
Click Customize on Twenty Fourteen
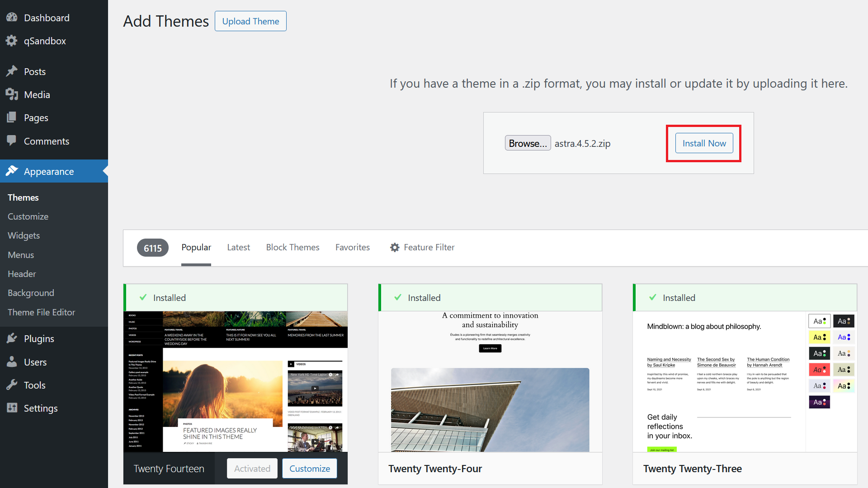pyautogui.click(x=310, y=469)
